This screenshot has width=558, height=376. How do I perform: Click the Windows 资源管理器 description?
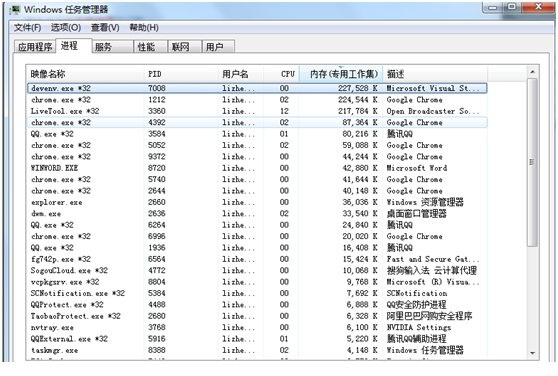coord(425,202)
